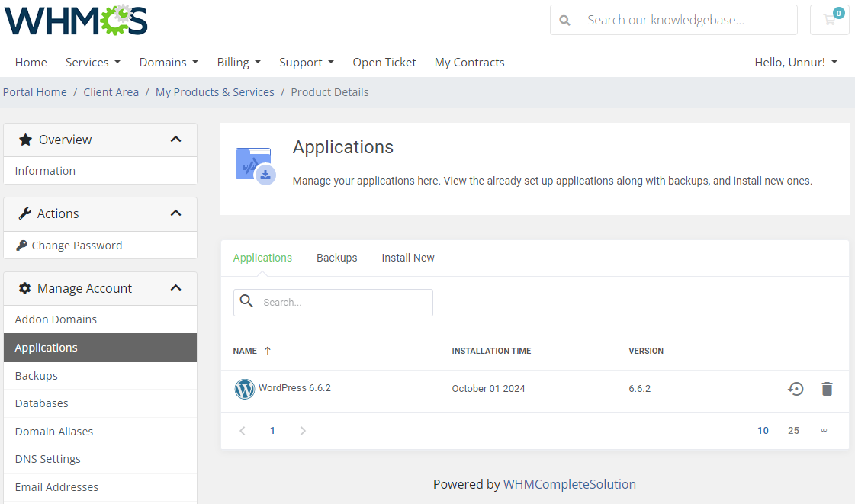Select the Applications tab

click(x=262, y=258)
